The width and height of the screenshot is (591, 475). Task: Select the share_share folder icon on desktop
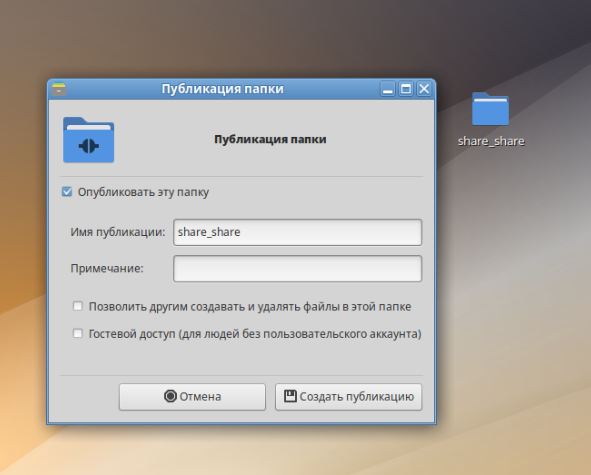490,109
